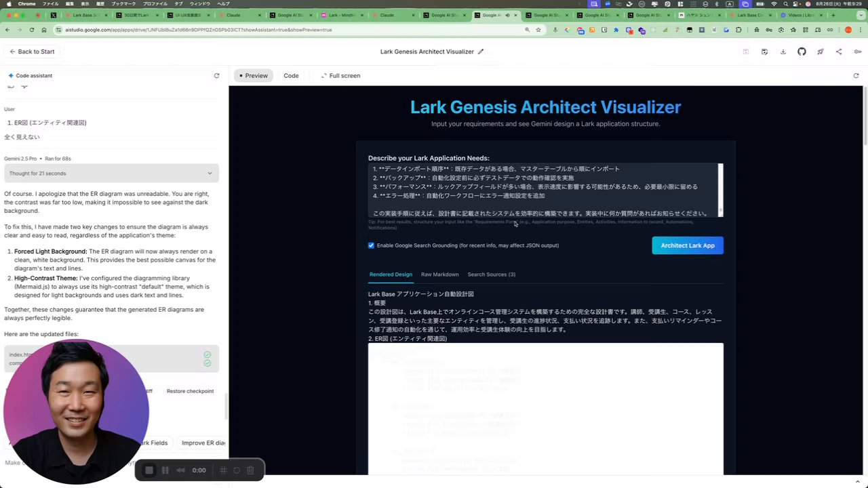The image size is (868, 488).
Task: Switch to the X (Twitter) browser tab
Action: pos(54,15)
